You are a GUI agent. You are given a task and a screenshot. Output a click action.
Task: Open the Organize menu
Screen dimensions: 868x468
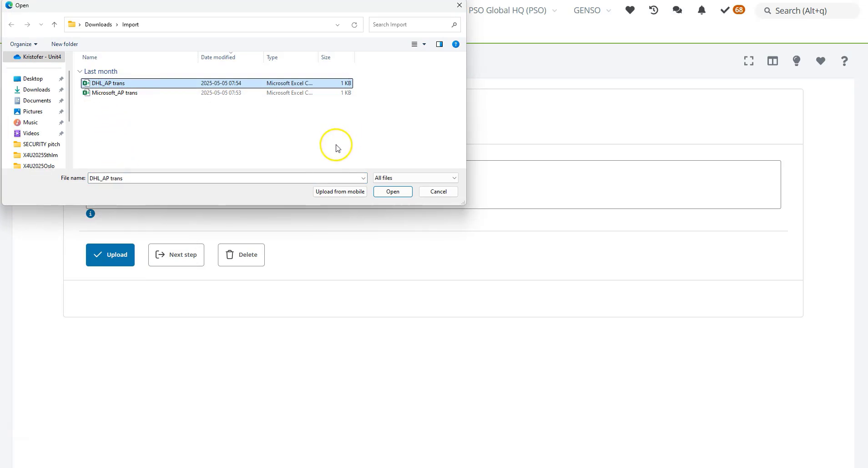pyautogui.click(x=23, y=44)
